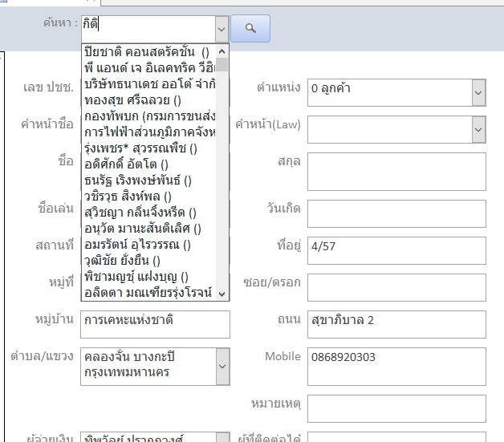Select พี แอนด์ เจ อิเลคทริค entry
The image size is (504, 442).
pyautogui.click(x=149, y=67)
